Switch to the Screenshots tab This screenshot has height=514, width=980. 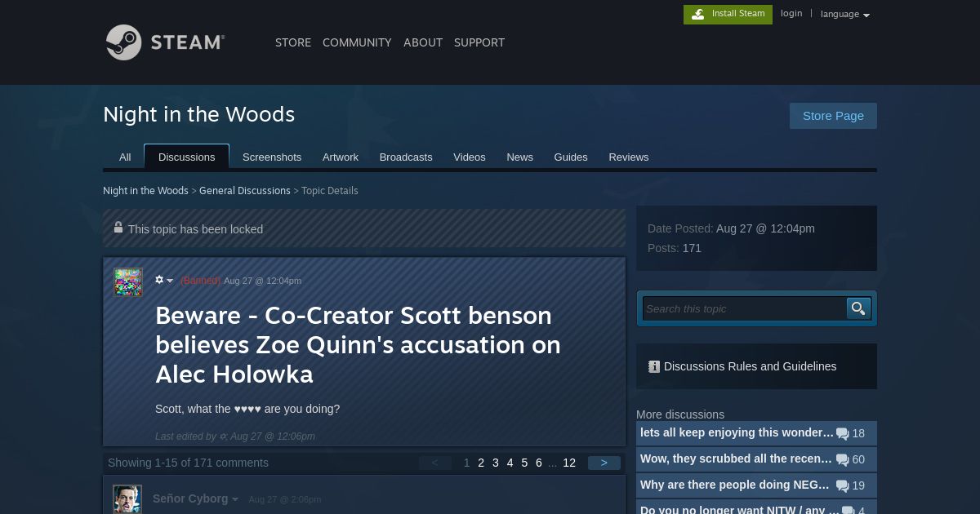272,157
